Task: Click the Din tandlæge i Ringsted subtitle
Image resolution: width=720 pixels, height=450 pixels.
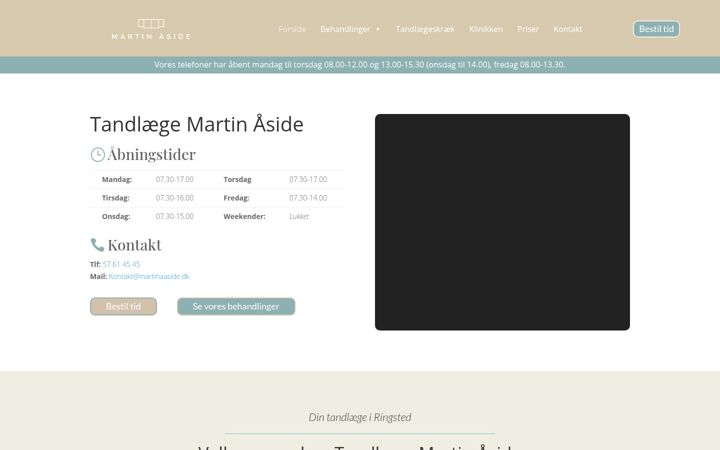Action: pyautogui.click(x=360, y=417)
